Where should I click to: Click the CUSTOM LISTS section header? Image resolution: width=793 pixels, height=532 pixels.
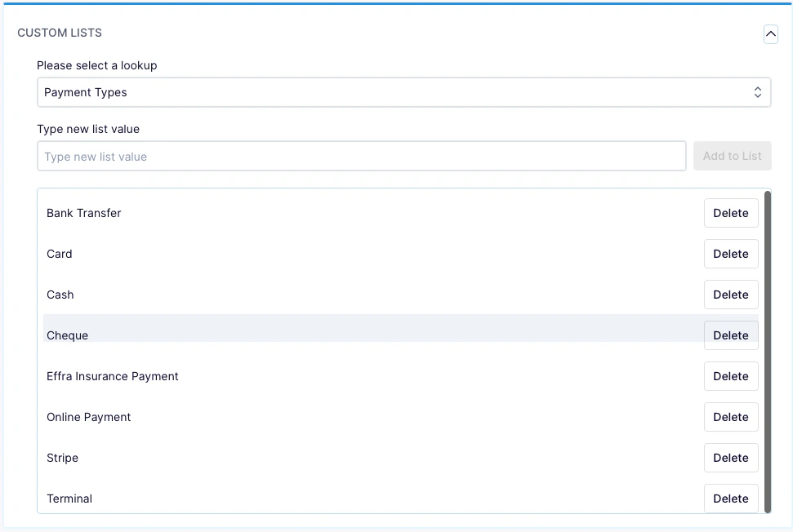60,33
